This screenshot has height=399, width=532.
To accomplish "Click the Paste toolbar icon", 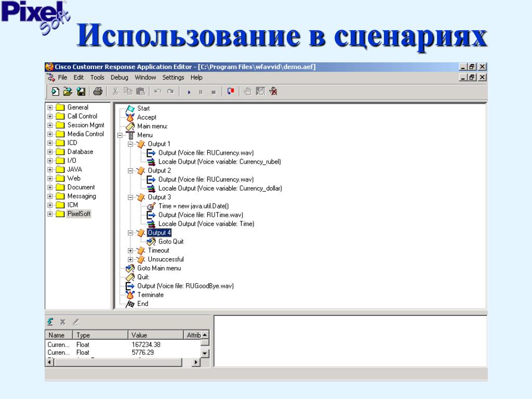I will coord(140,91).
